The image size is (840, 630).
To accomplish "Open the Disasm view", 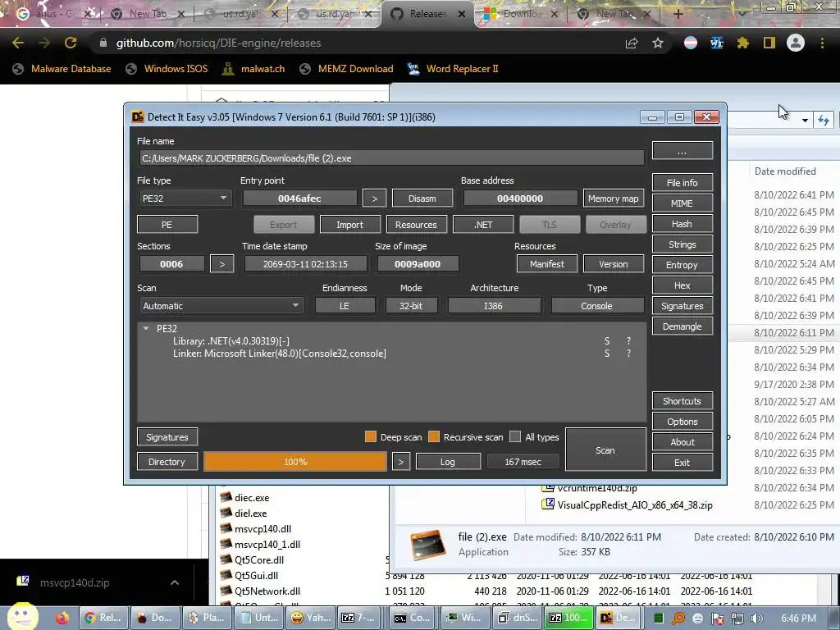I will coord(422,199).
